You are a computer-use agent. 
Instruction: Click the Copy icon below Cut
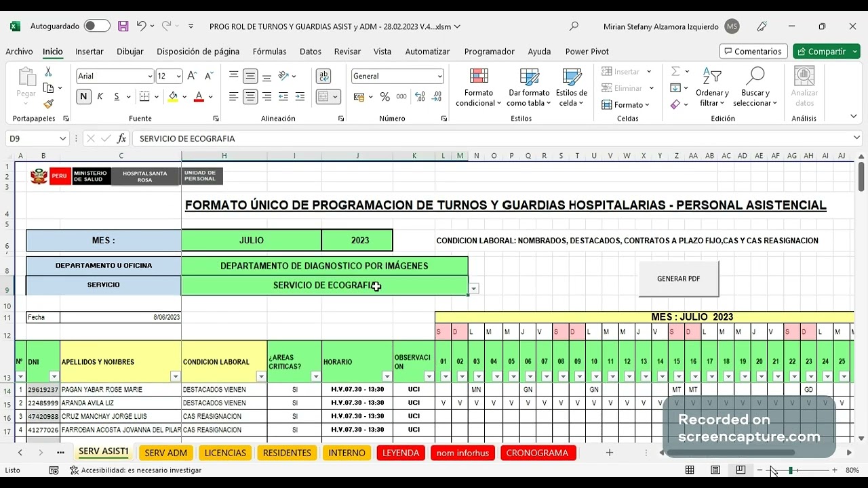click(48, 88)
